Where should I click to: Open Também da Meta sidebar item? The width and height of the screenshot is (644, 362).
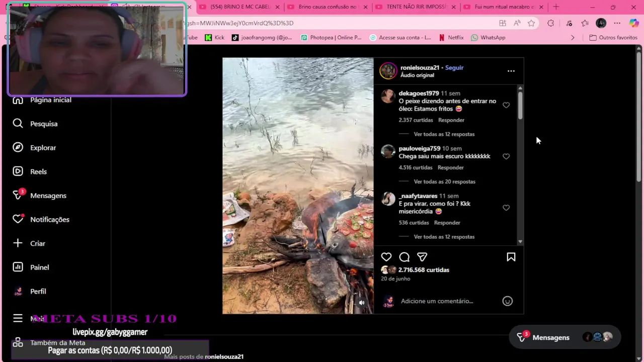(49, 343)
